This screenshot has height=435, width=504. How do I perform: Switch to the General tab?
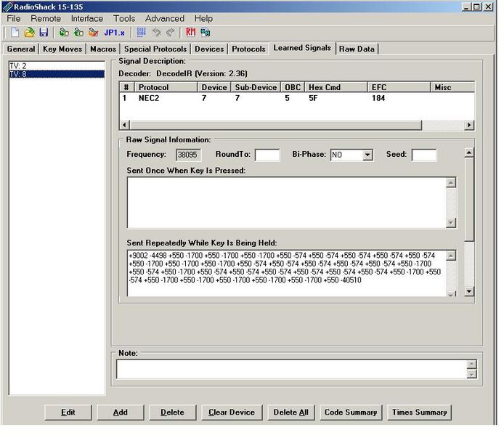(21, 49)
